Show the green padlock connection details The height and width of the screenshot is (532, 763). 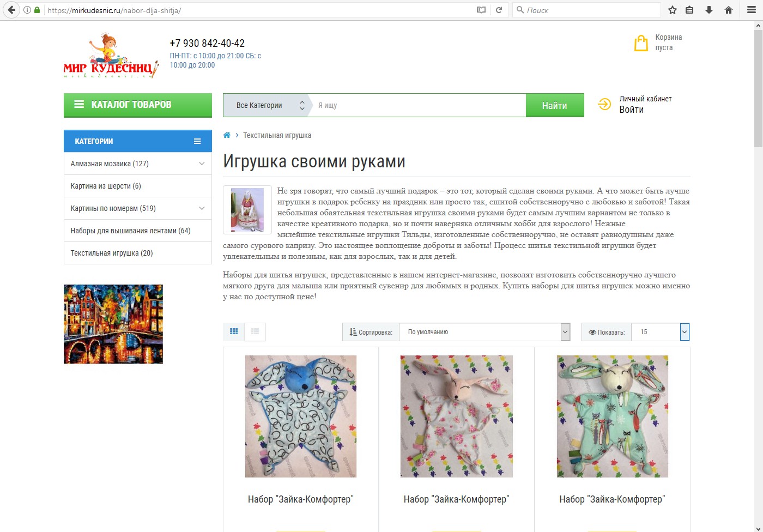[x=37, y=10]
